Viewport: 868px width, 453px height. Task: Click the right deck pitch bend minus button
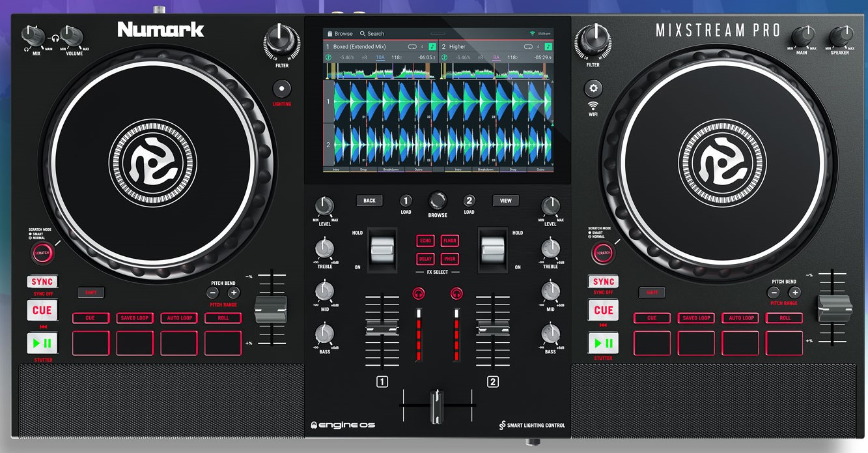point(774,293)
